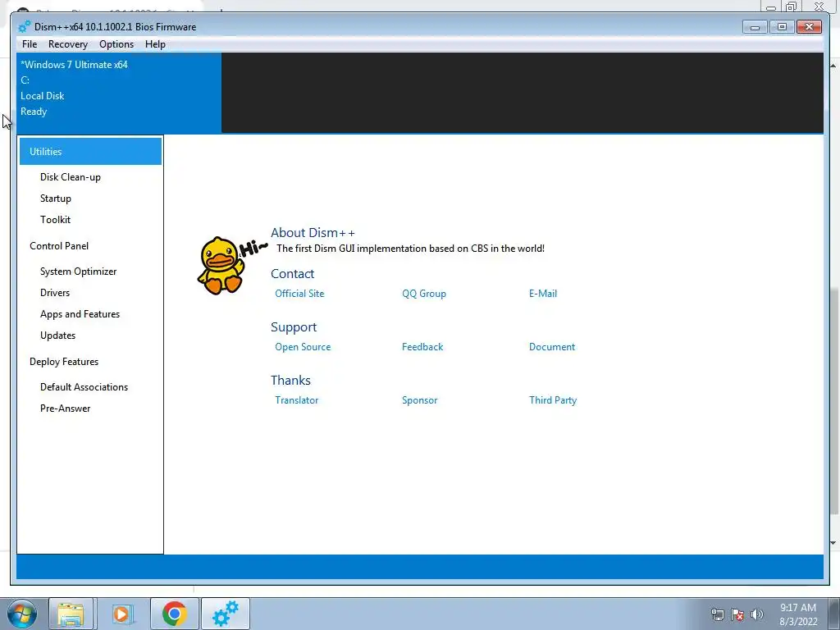The height and width of the screenshot is (630, 840).
Task: Visit the Official Site link
Action: coord(299,294)
